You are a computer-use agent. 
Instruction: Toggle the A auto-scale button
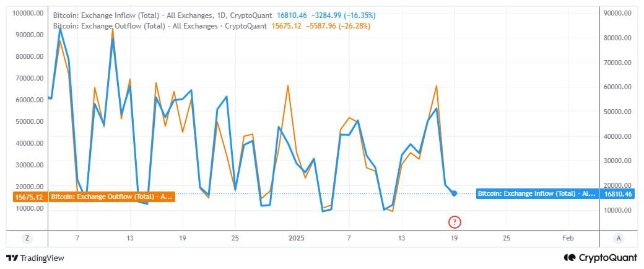[x=619, y=238]
